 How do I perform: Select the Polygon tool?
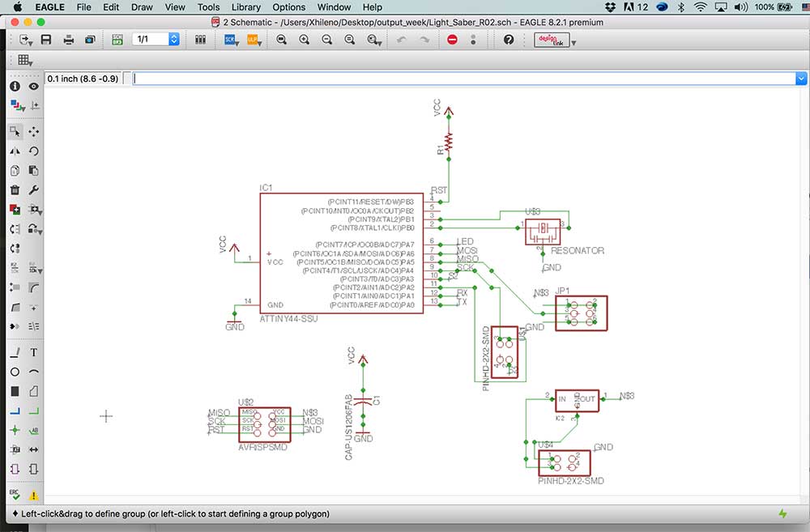tap(33, 391)
